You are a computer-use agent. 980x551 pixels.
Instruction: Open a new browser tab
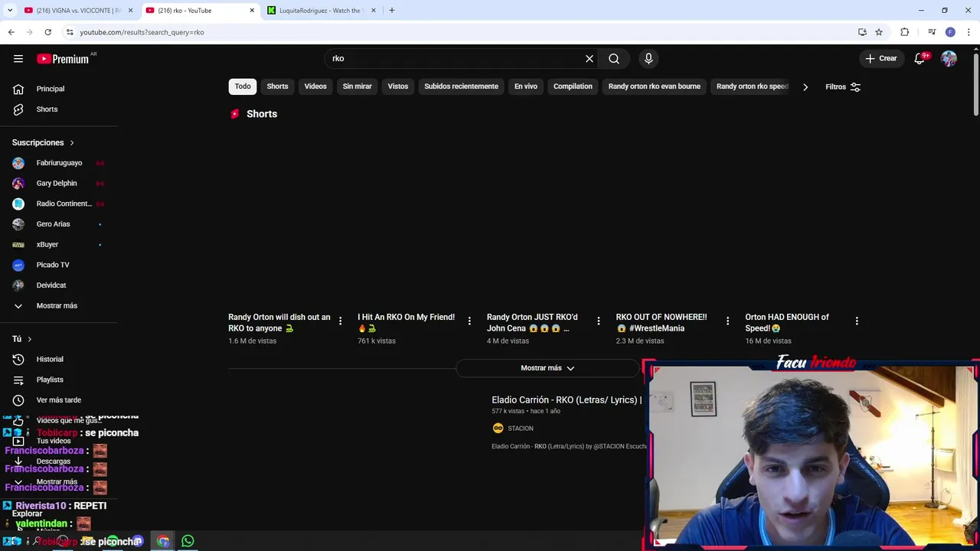click(x=391, y=11)
